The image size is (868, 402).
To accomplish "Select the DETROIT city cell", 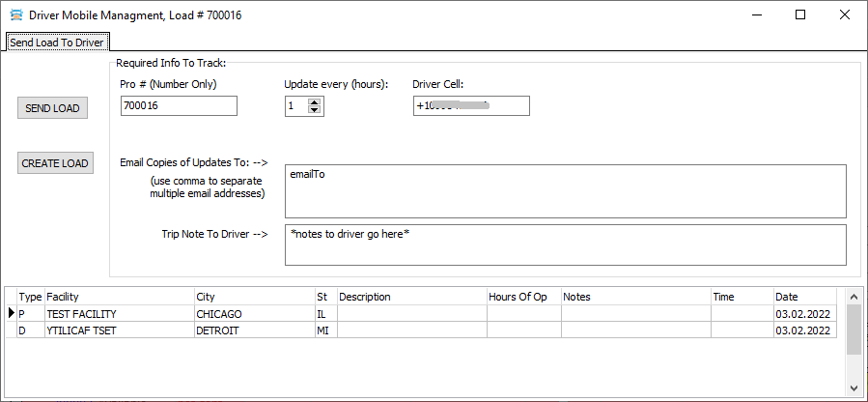I will pyautogui.click(x=253, y=330).
